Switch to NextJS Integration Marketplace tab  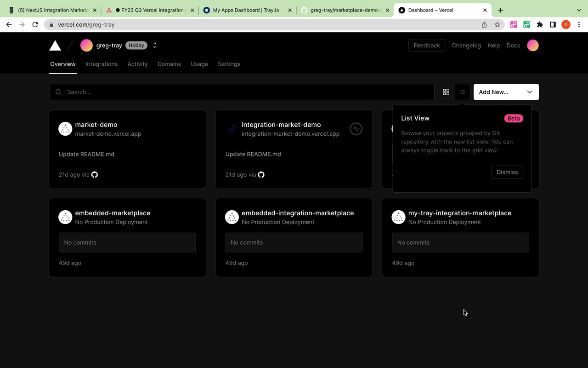pos(53,10)
